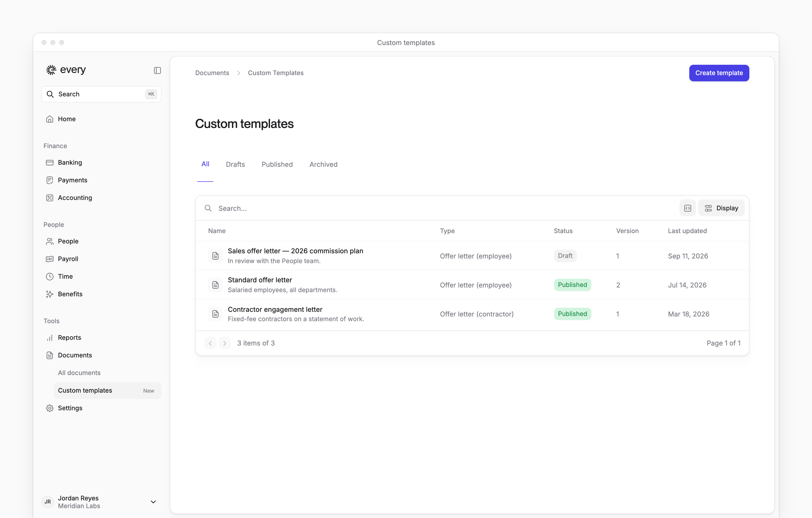
Task: Sort by the Name column header
Action: click(x=217, y=231)
